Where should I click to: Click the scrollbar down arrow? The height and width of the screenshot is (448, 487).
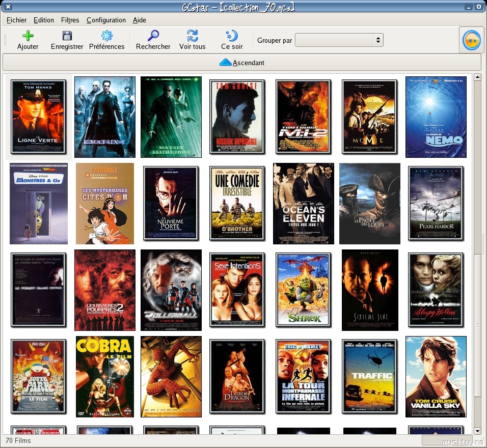pyautogui.click(x=477, y=431)
